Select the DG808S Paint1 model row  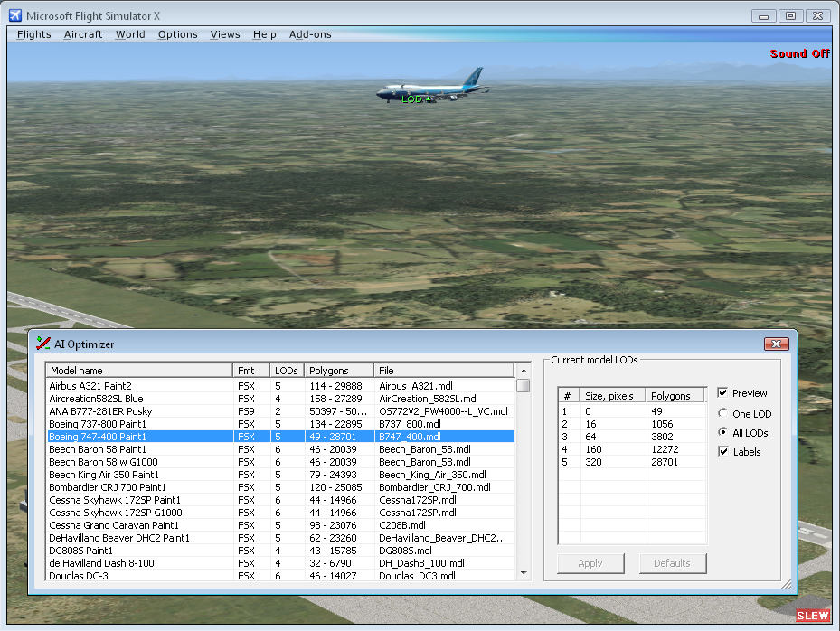click(x=280, y=551)
